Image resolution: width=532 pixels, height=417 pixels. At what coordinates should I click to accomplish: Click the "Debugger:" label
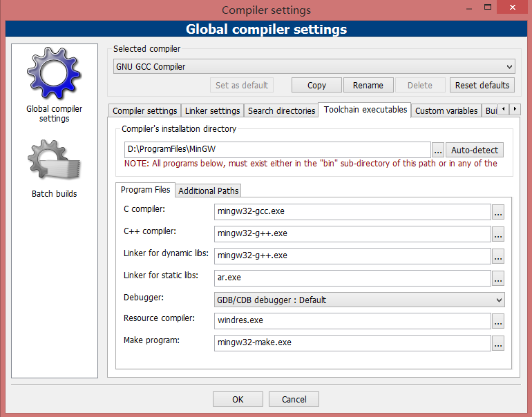[144, 298]
